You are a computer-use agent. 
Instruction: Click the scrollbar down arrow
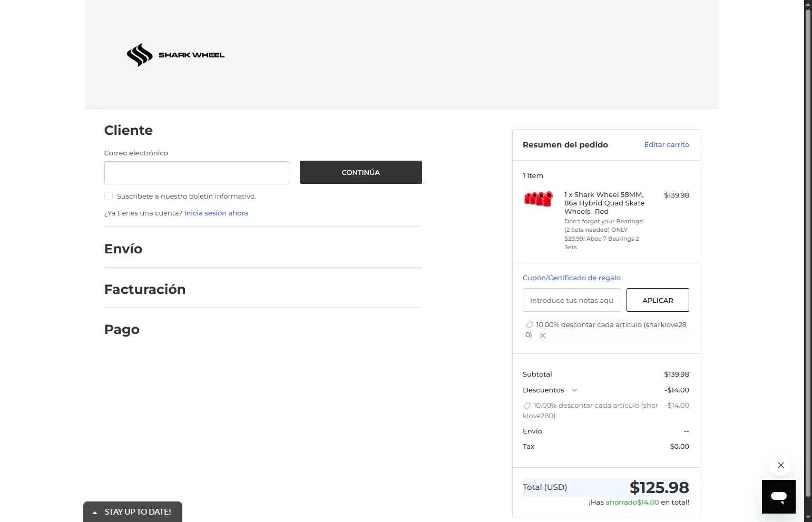tap(808, 517)
